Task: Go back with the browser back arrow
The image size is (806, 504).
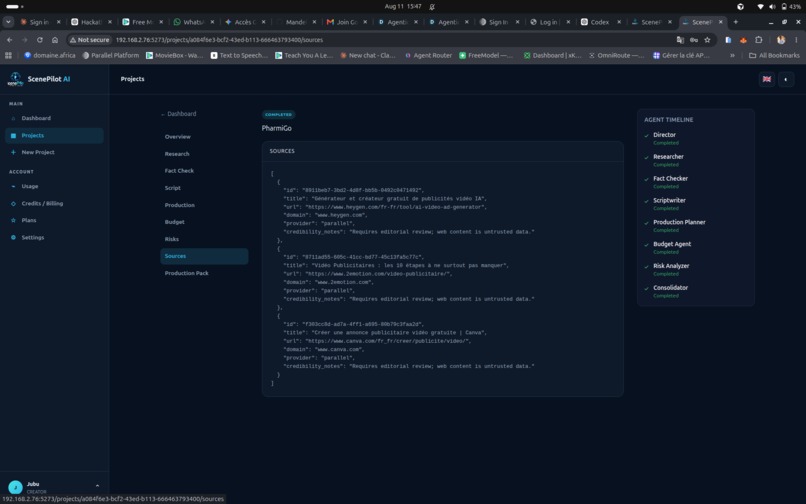Action: [x=9, y=40]
